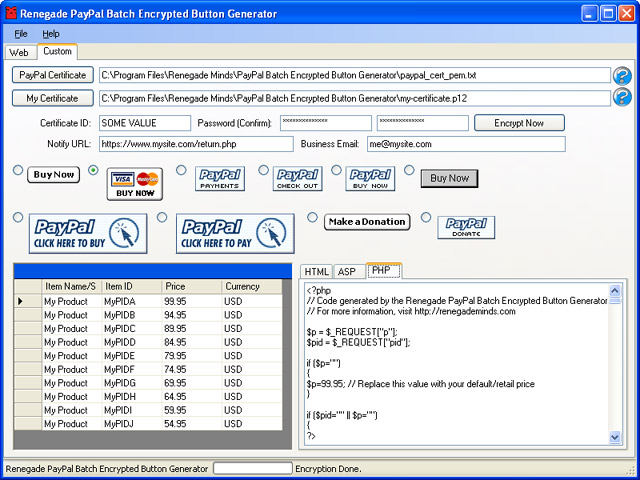The height and width of the screenshot is (480, 640).
Task: Click the app icon in title bar
Action: (11, 13)
